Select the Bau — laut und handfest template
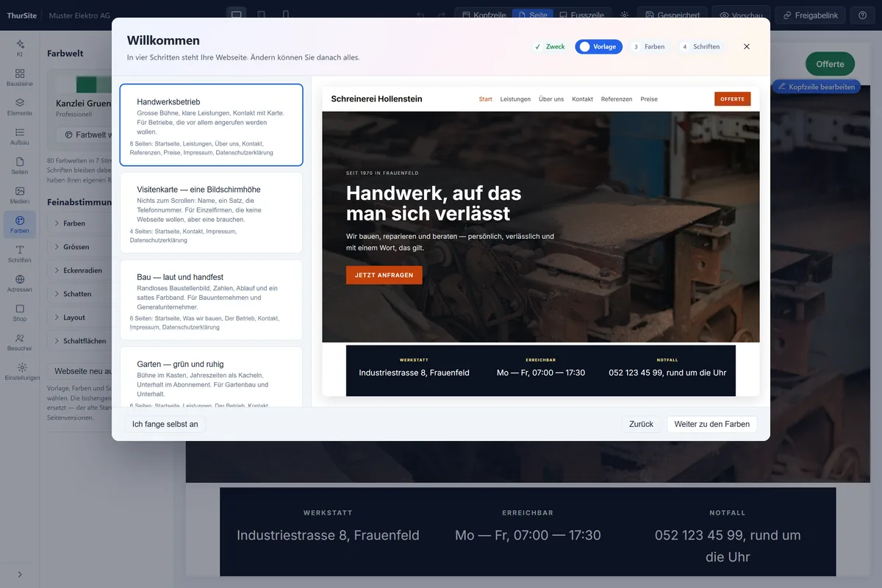The width and height of the screenshot is (882, 588). pyautogui.click(x=211, y=300)
